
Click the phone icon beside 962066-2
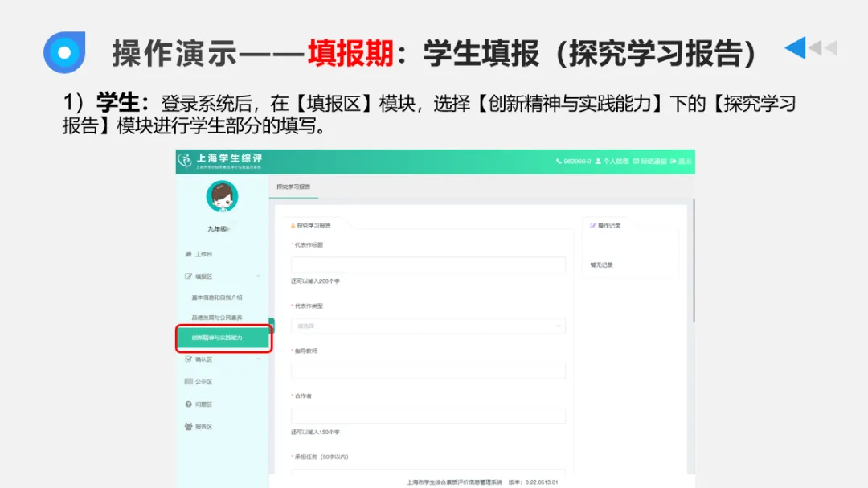(559, 161)
